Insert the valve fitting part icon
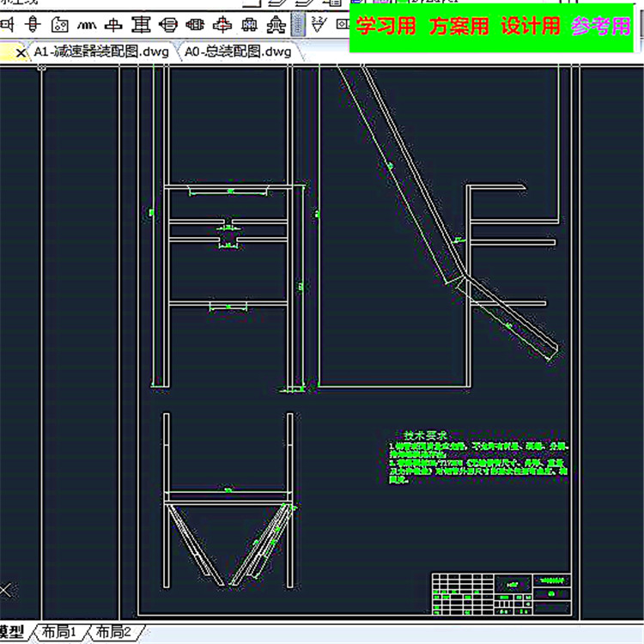Screen dimensions: 644x644 pyautogui.click(x=222, y=25)
